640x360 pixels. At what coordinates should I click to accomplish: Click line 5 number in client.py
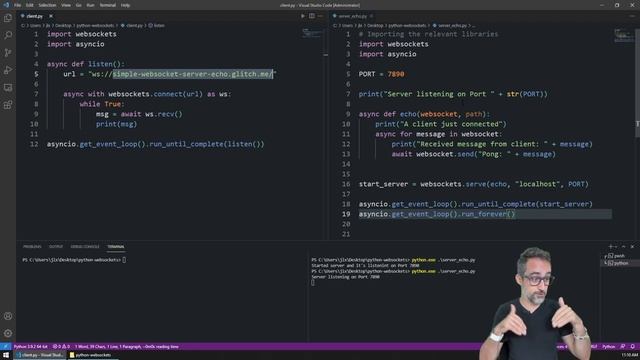(x=36, y=74)
